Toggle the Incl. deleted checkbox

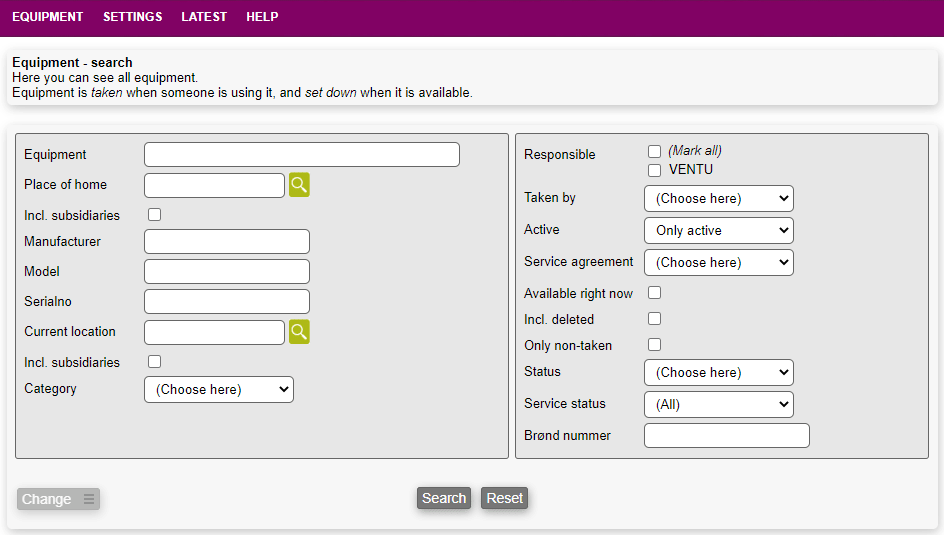click(x=654, y=319)
